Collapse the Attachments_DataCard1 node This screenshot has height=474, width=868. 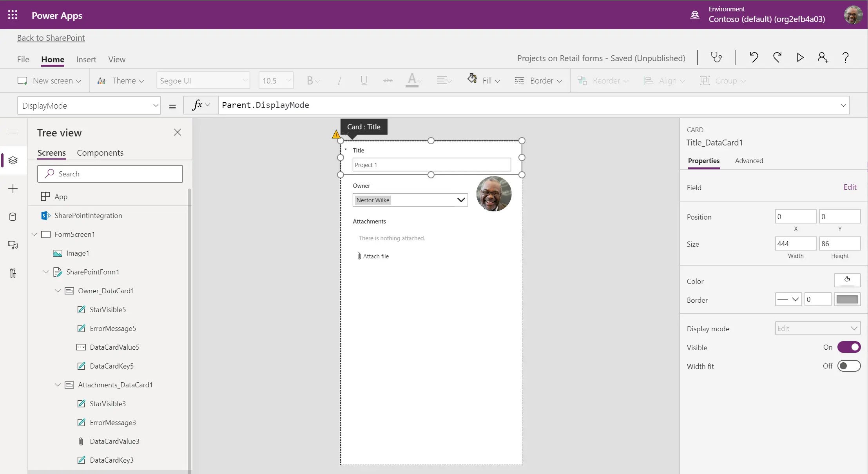pos(58,385)
